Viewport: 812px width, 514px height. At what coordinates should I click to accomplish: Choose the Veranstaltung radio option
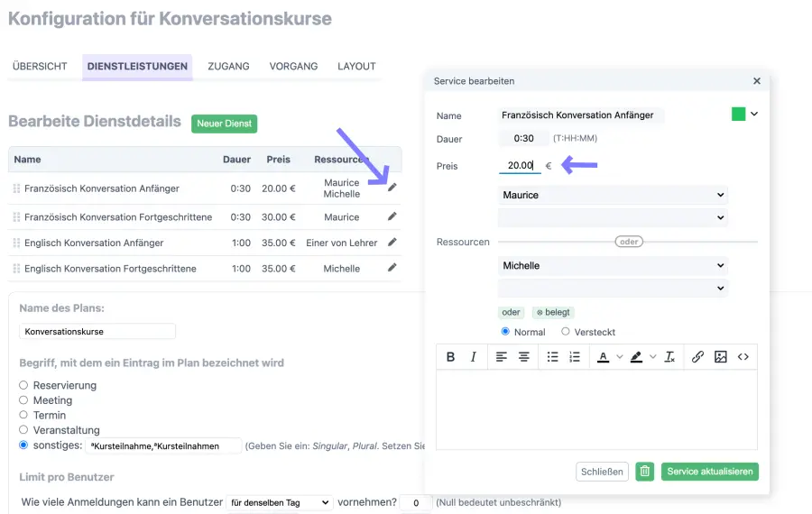tap(23, 429)
